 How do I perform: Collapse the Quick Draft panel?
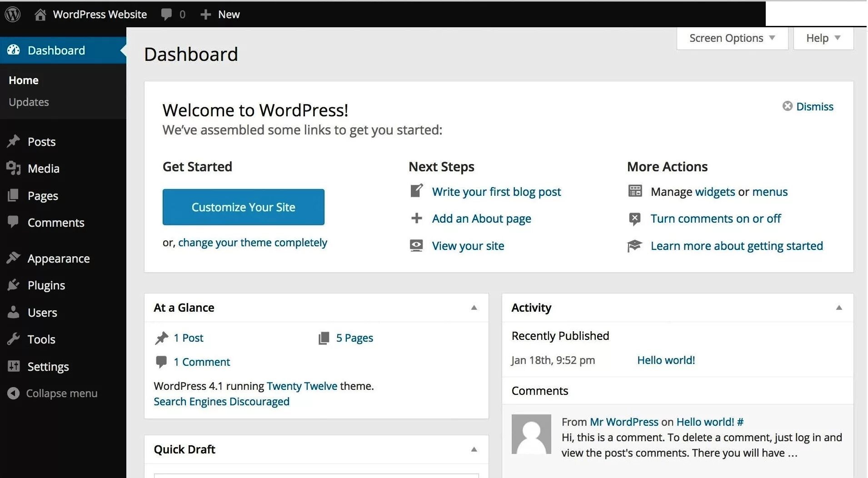474,449
